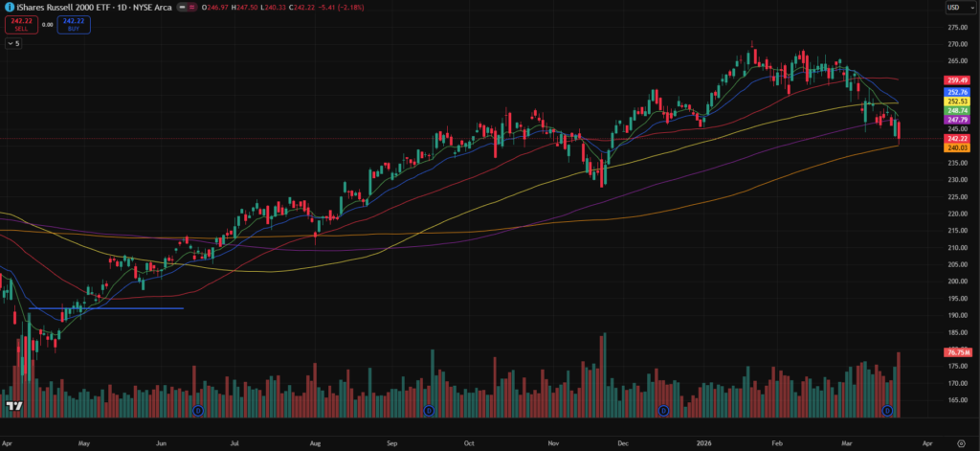Select the orange 240.03 moving average label
The width and height of the screenshot is (980, 451).
click(x=957, y=147)
